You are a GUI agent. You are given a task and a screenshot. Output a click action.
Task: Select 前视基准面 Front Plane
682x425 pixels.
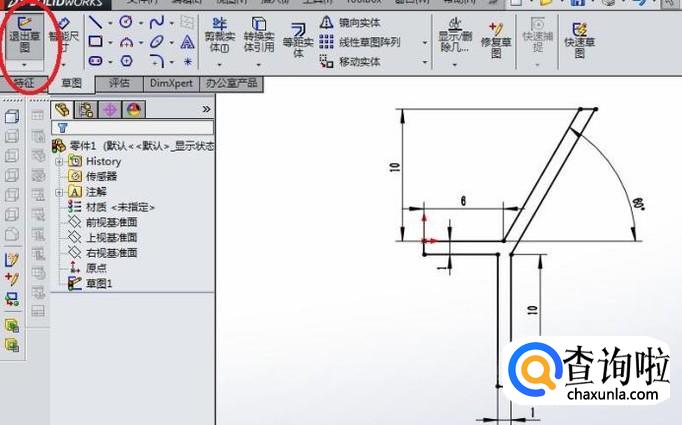pyautogui.click(x=103, y=222)
